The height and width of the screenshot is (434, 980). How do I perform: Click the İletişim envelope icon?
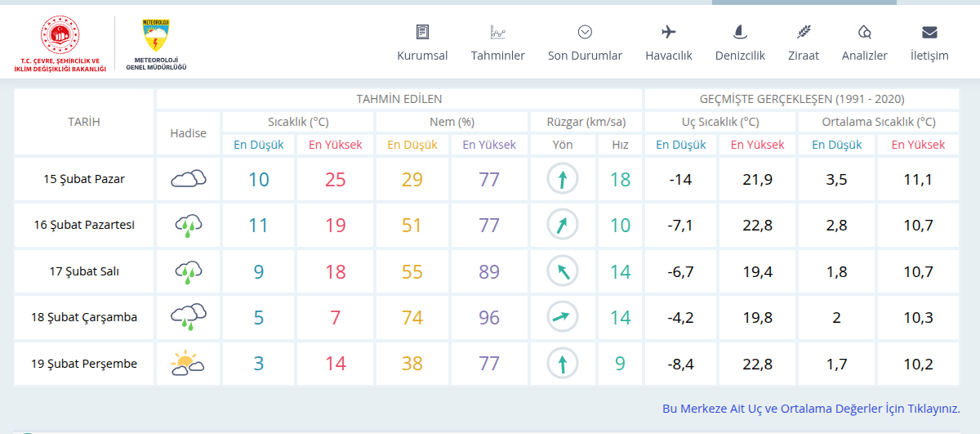[929, 33]
